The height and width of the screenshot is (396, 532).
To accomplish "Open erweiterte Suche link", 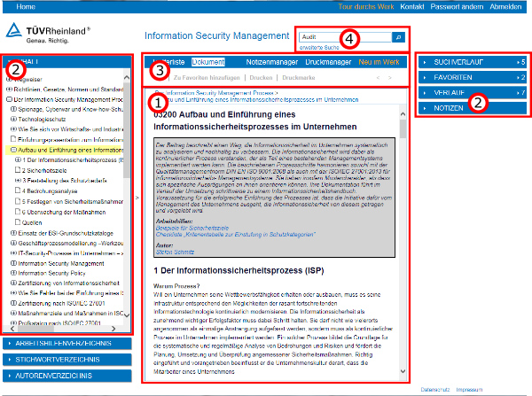I will [x=319, y=48].
